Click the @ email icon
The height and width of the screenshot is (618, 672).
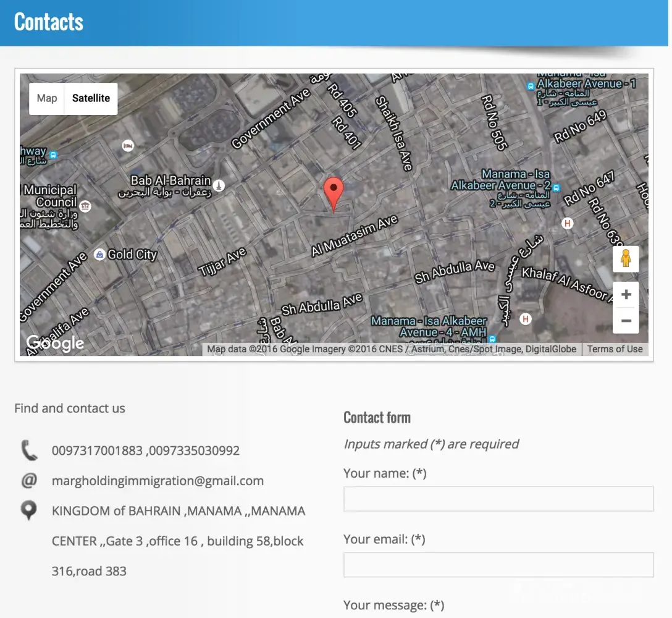pyautogui.click(x=29, y=480)
